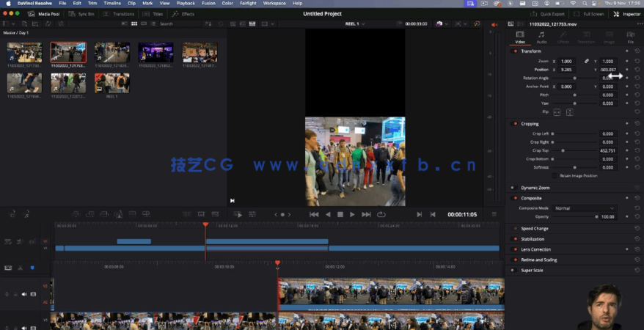Image resolution: width=644 pixels, height=330 pixels.
Task: Switch media pool to list view
Action: pos(153,23)
